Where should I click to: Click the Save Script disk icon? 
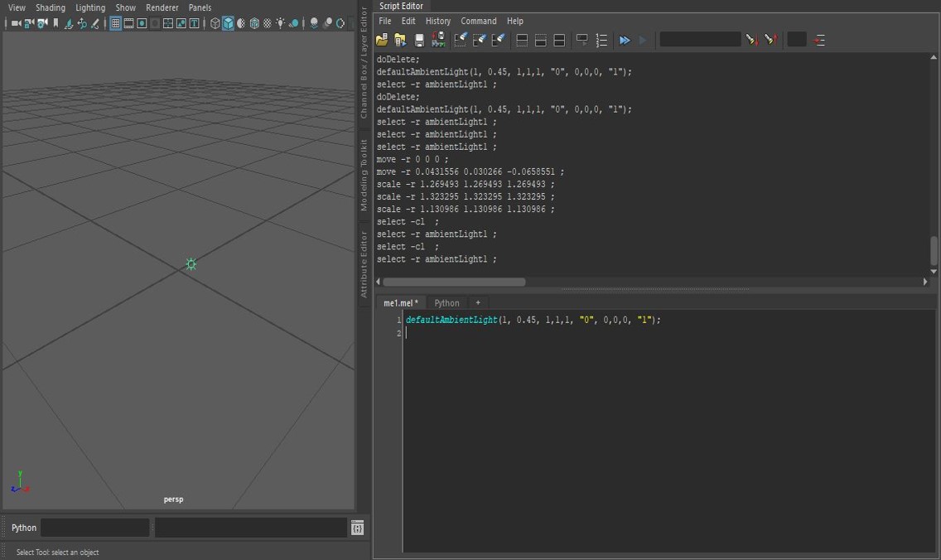click(x=419, y=40)
